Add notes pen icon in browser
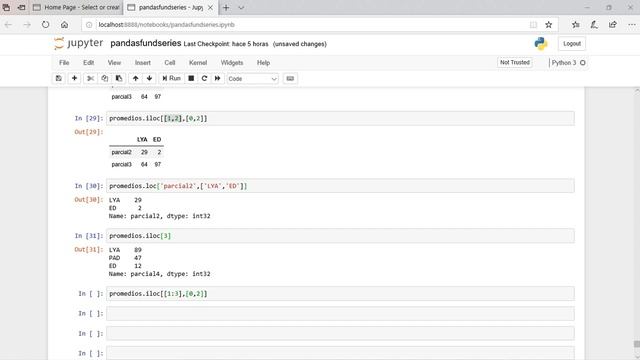The image size is (640, 360). [x=594, y=25]
